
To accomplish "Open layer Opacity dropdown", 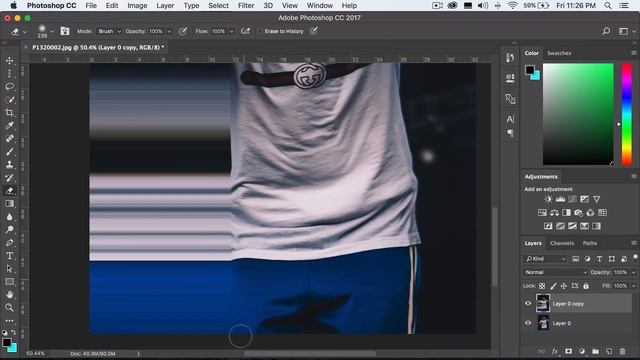I will click(633, 272).
